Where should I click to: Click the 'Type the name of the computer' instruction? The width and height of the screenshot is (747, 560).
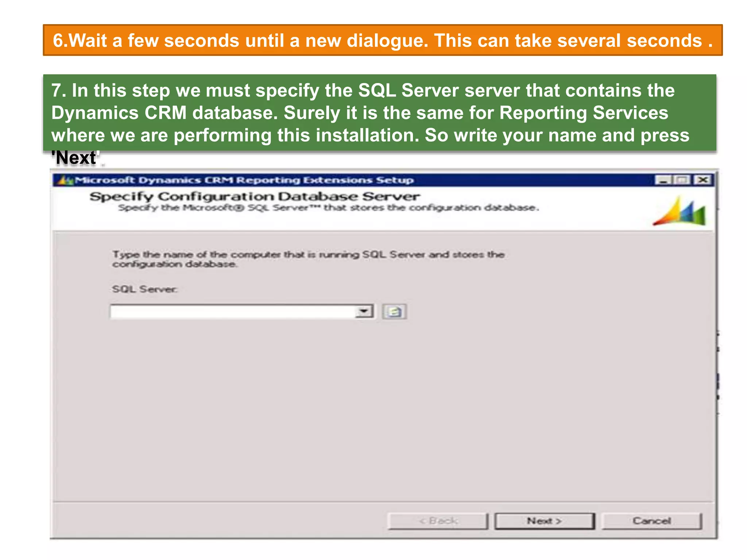coord(309,259)
